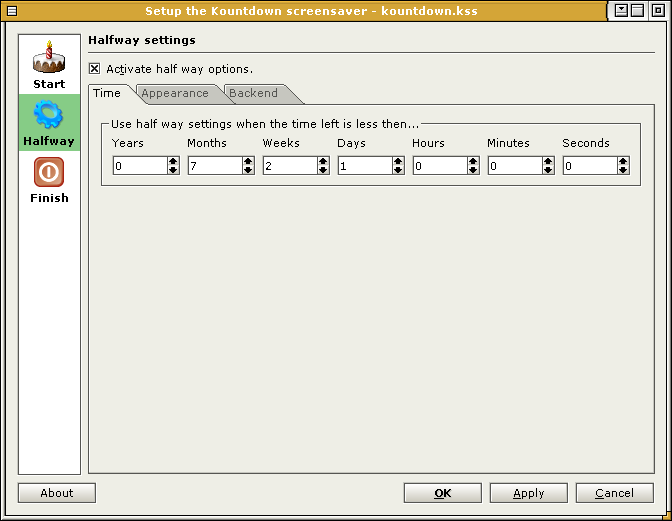
Task: Select the Halfway gear icon
Action: [x=49, y=123]
